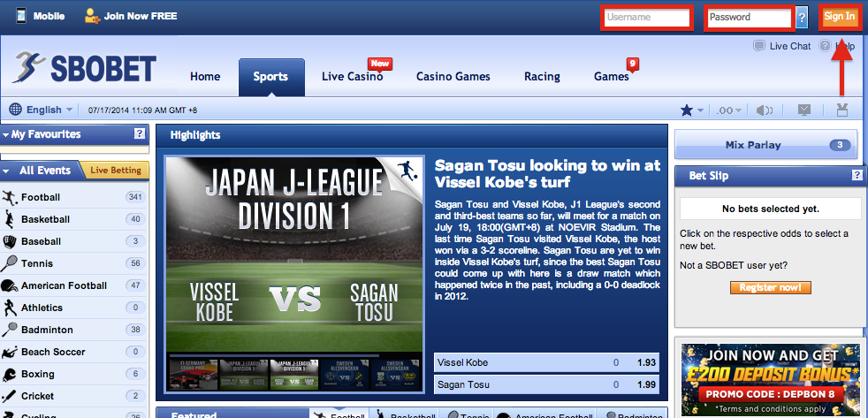The height and width of the screenshot is (418, 868).
Task: Click the Live Chat speech bubble icon
Action: tap(758, 46)
